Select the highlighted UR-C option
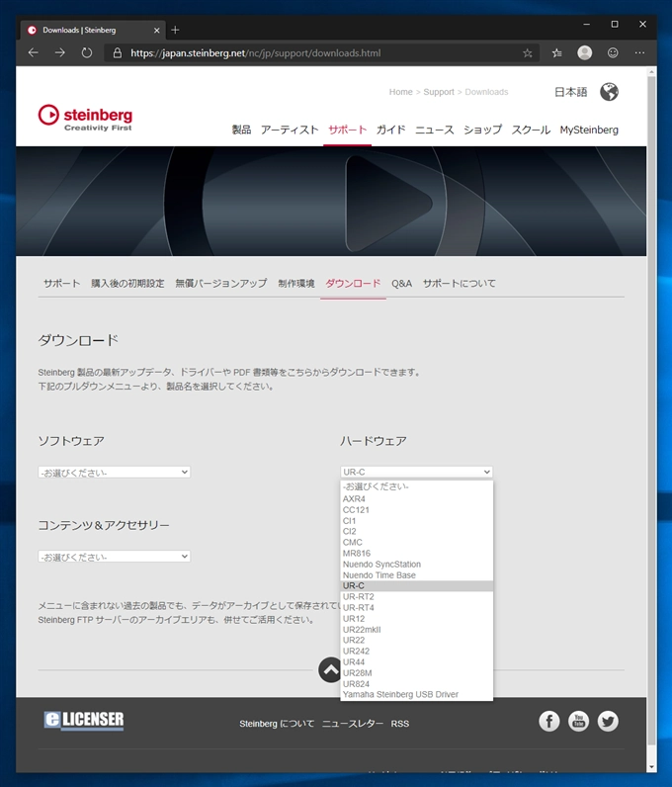 (417, 585)
